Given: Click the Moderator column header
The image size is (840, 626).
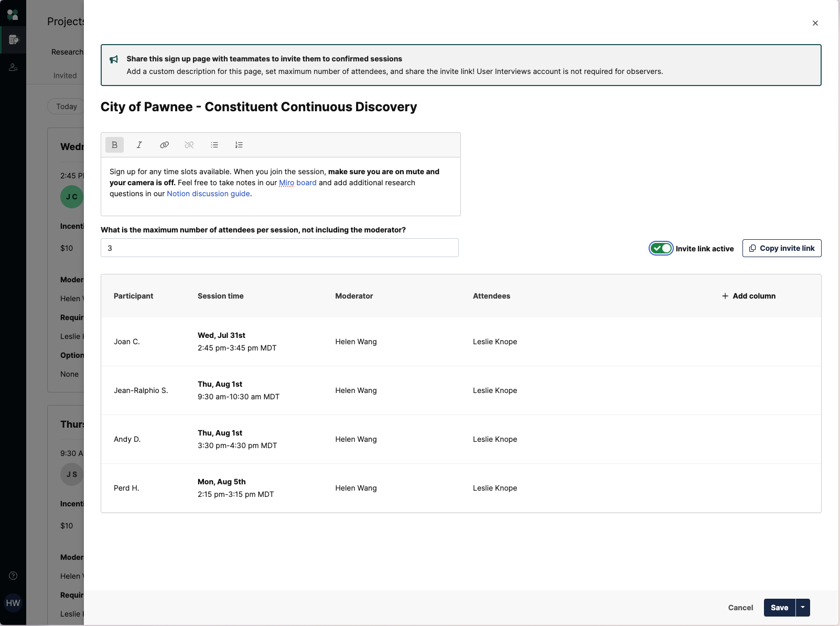Looking at the screenshot, I should pos(354,296).
